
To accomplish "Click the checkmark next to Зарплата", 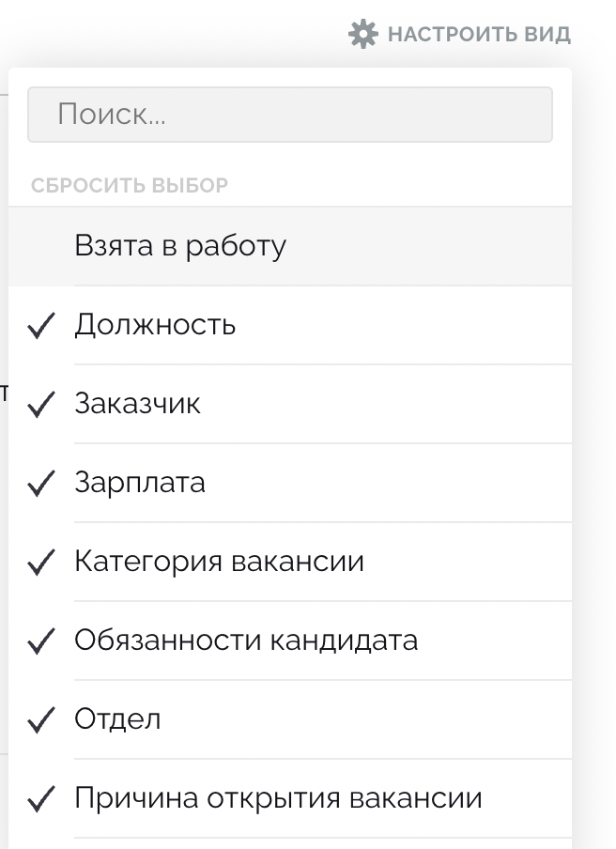I will tap(41, 483).
